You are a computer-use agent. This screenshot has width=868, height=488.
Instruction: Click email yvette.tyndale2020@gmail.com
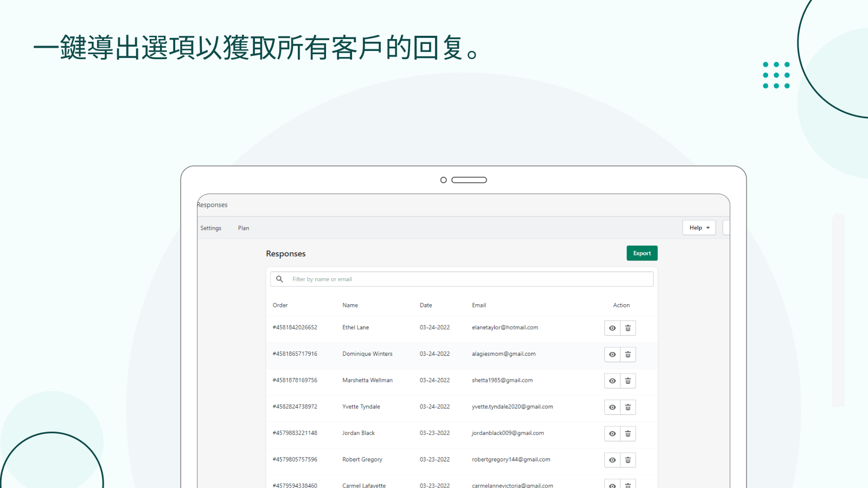[x=512, y=407]
